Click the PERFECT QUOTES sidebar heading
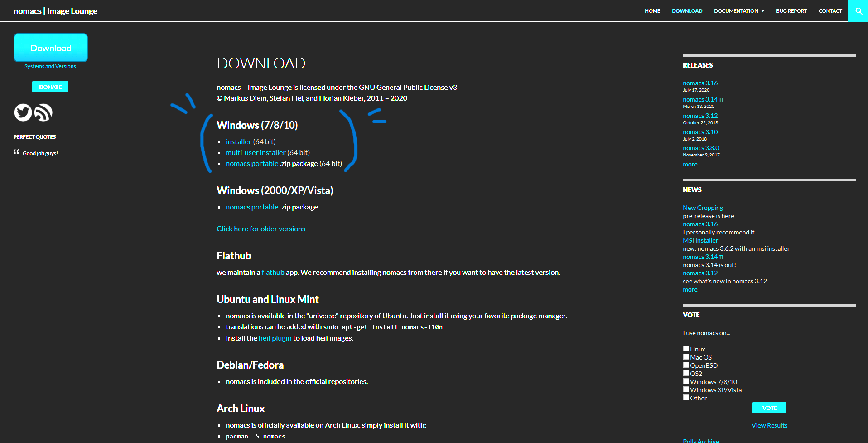Screen dimensions: 868x443 35,137
